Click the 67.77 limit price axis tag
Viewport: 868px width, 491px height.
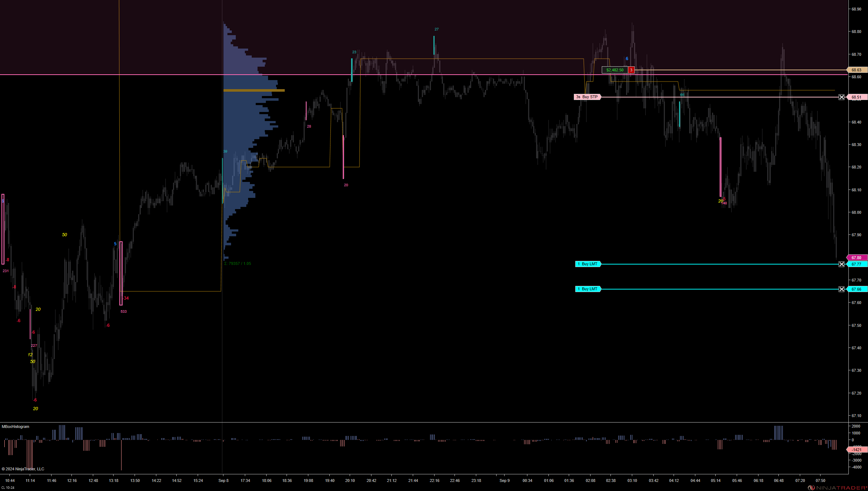coord(857,264)
